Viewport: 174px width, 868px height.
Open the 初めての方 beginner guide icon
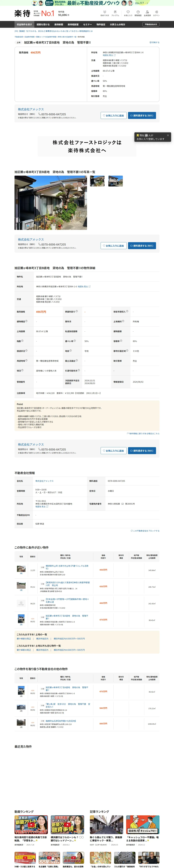pyautogui.click(x=105, y=13)
